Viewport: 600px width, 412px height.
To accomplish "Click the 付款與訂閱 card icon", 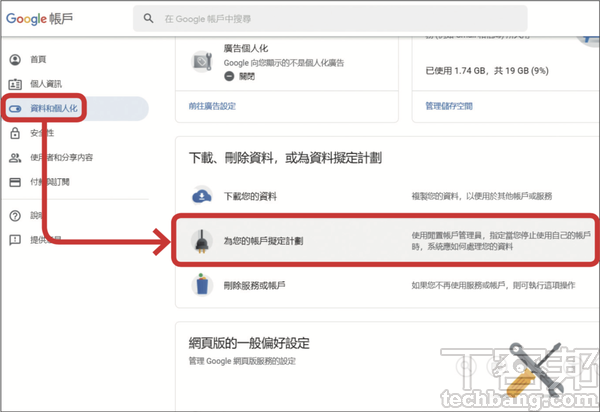I will click(x=15, y=182).
